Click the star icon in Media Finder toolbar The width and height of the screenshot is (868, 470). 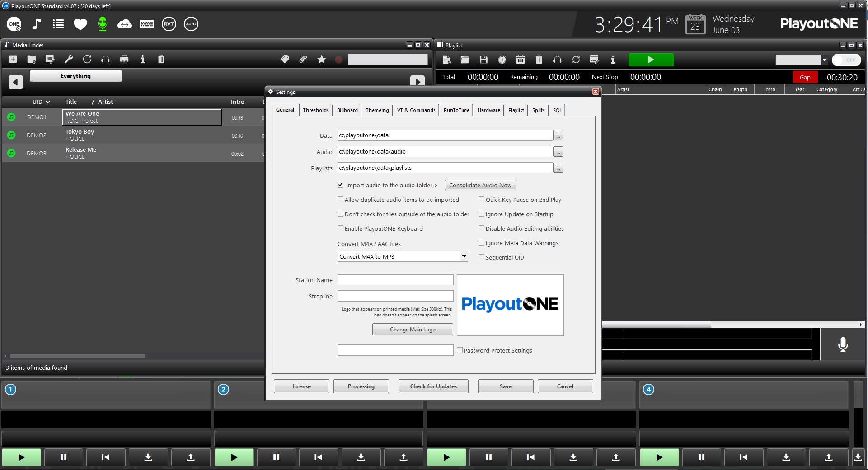322,59
